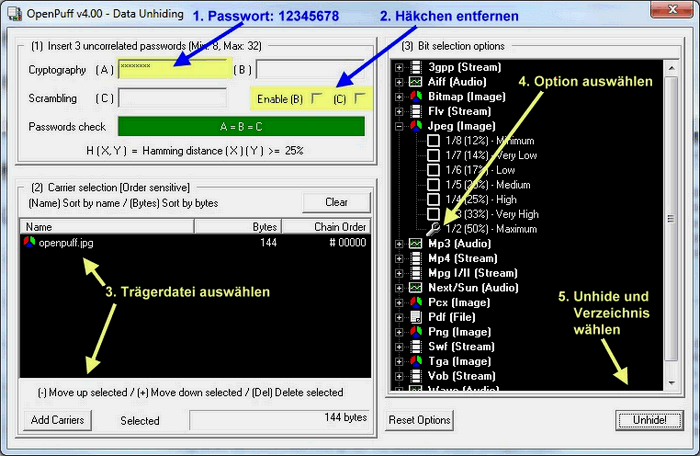Image resolution: width=700 pixels, height=456 pixels.
Task: Click the Chain Order column header
Action: (x=326, y=227)
